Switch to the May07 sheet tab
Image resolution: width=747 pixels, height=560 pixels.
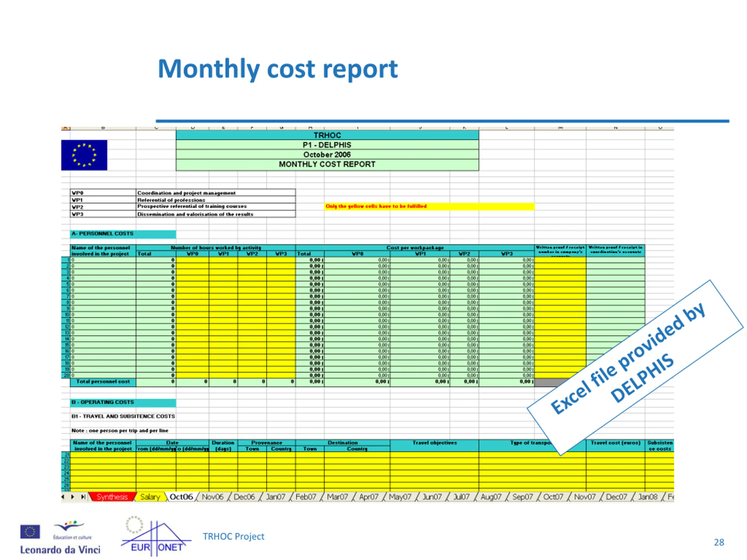tap(400, 497)
